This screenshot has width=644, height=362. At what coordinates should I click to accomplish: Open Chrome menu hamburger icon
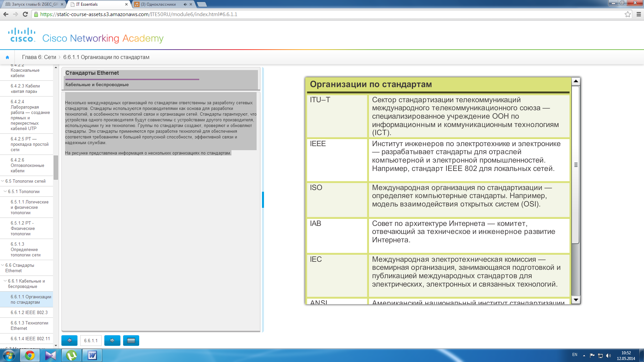coord(639,14)
